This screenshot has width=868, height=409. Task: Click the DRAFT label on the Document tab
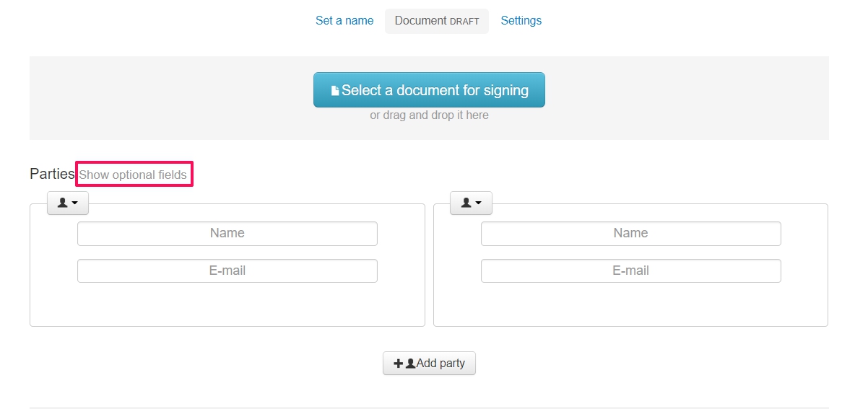pos(464,22)
